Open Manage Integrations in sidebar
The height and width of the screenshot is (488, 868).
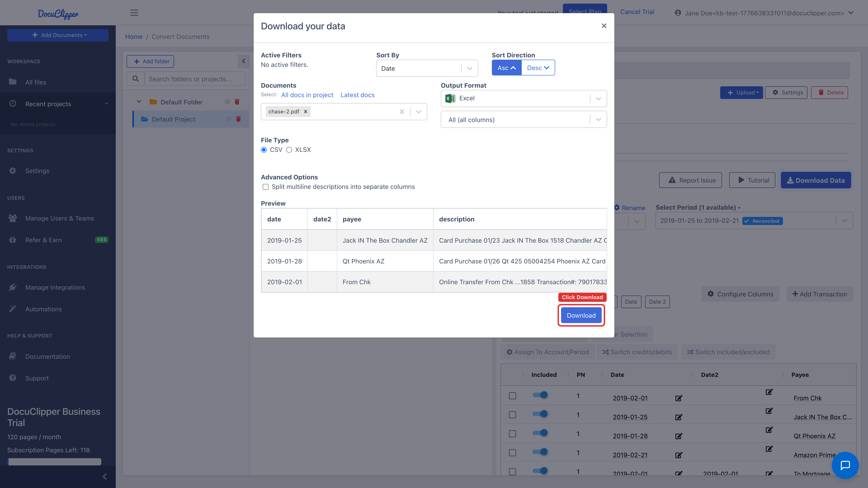coord(55,287)
